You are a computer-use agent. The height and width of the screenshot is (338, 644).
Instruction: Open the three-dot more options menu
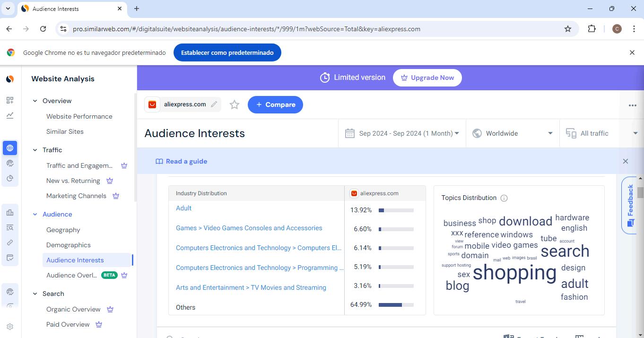click(x=632, y=105)
